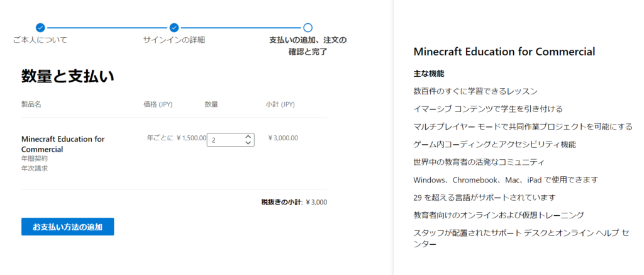Click the 製品名 column header
The width and height of the screenshot is (644, 275).
click(x=31, y=104)
